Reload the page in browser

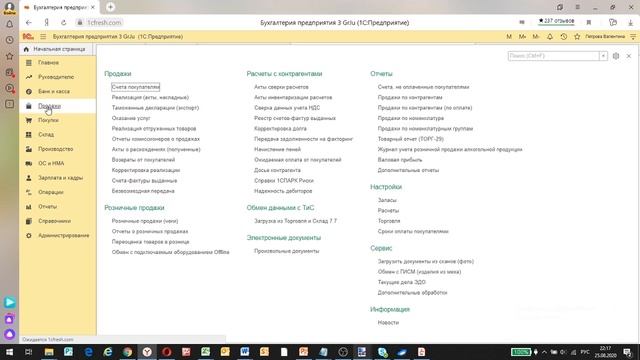click(63, 22)
